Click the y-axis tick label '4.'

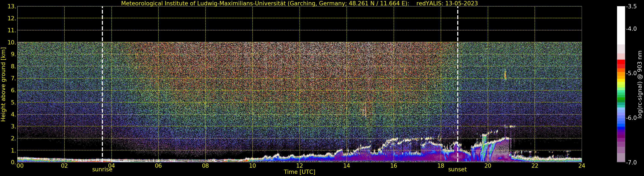pyautogui.click(x=13, y=114)
